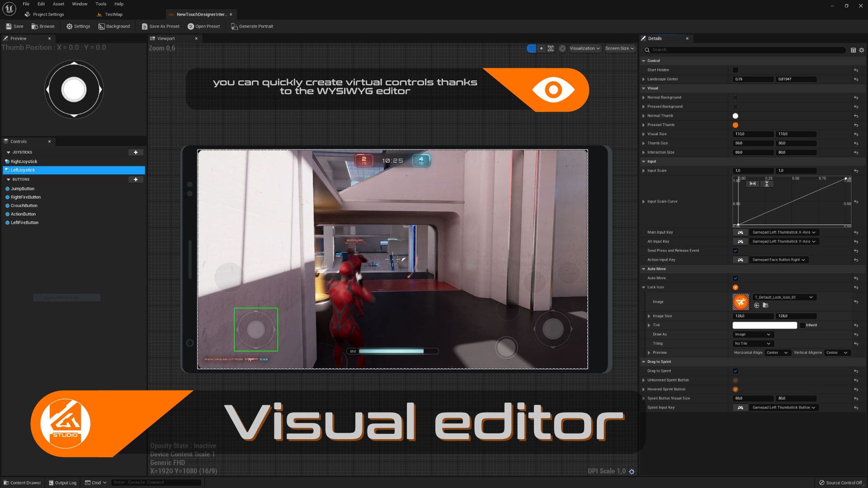Open the Tools menu

pos(100,4)
